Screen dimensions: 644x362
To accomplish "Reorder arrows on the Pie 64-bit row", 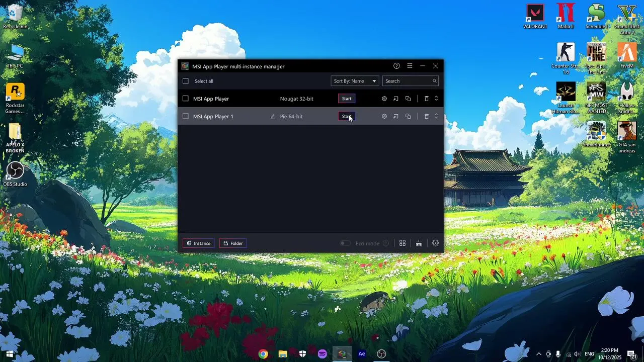I will (x=436, y=116).
